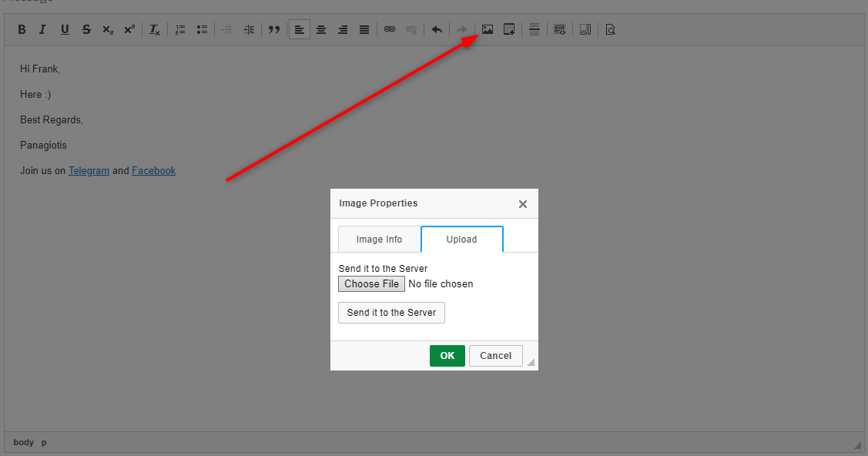Click the icon left of the preview tool
The height and width of the screenshot is (456, 868).
tap(585, 29)
